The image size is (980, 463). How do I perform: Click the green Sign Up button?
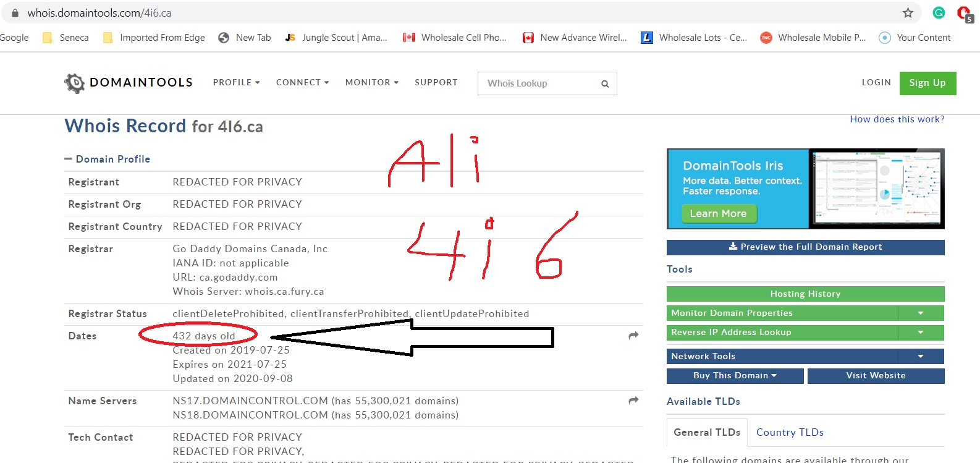[927, 83]
